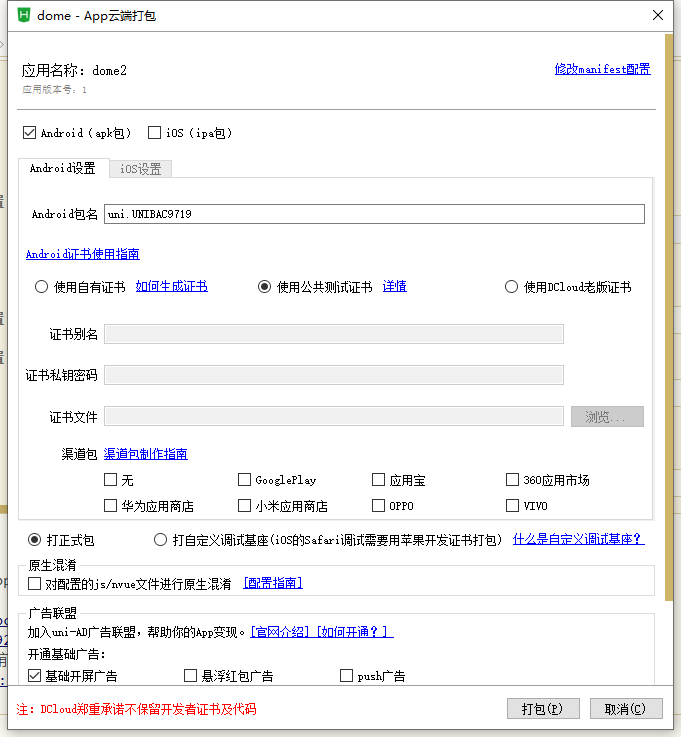Image resolution: width=681 pixels, height=737 pixels.
Task: Switch to the iOS设置 tab
Action: click(140, 169)
